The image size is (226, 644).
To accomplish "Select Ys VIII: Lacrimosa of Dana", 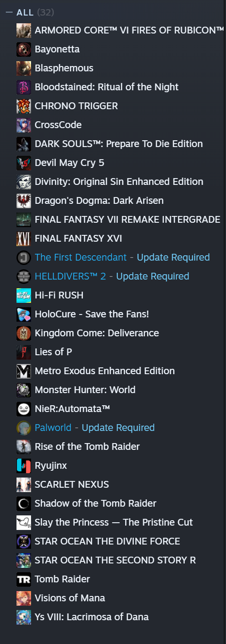I will click(113, 617).
